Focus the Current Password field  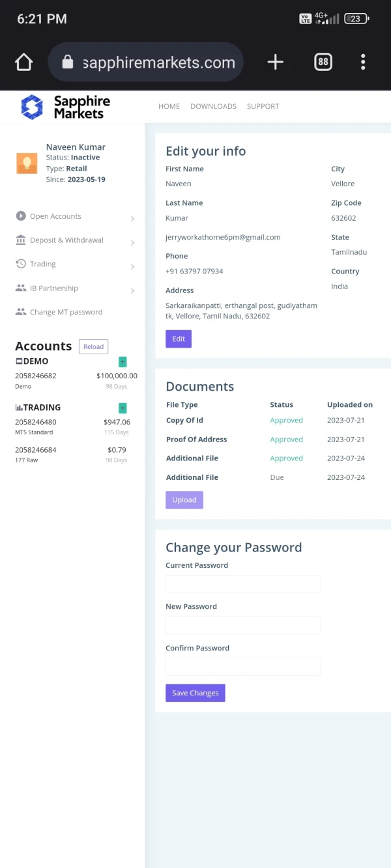point(243,583)
